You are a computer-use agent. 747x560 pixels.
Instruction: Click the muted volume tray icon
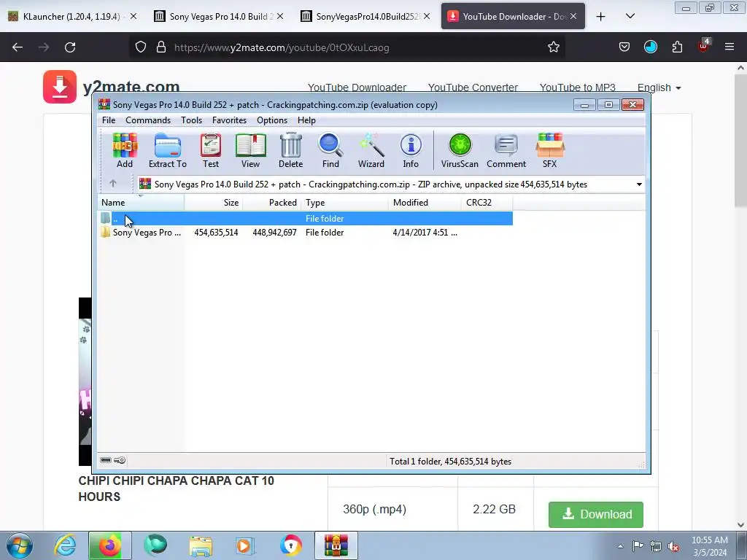673,547
